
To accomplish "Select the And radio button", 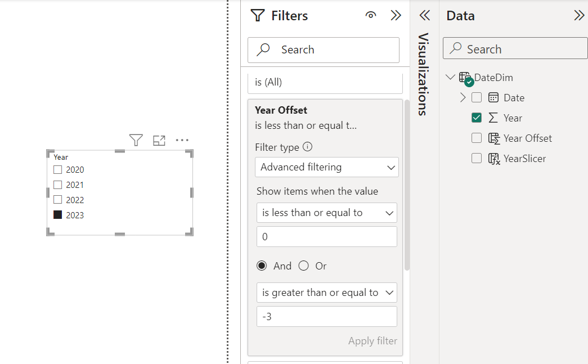I will tap(262, 266).
